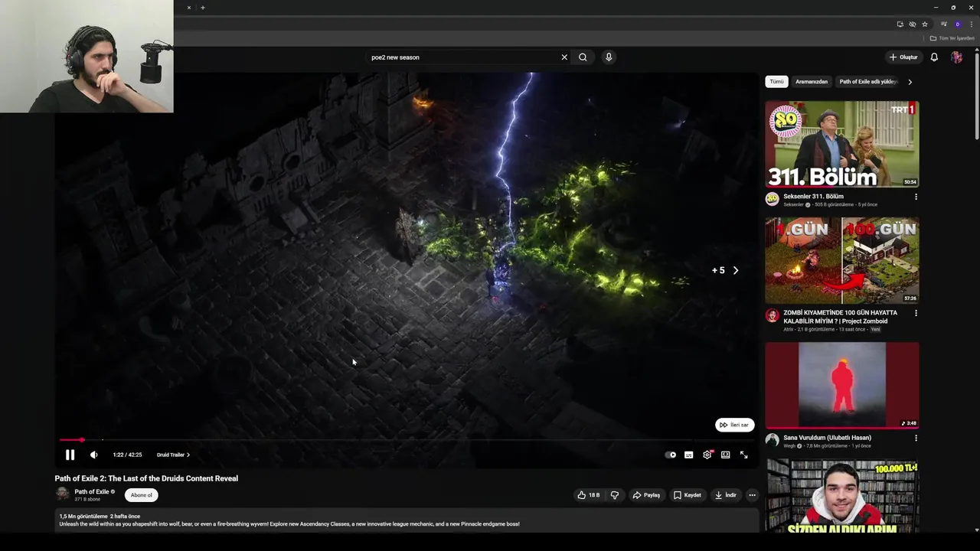Seek on the video progress bar

[406, 440]
